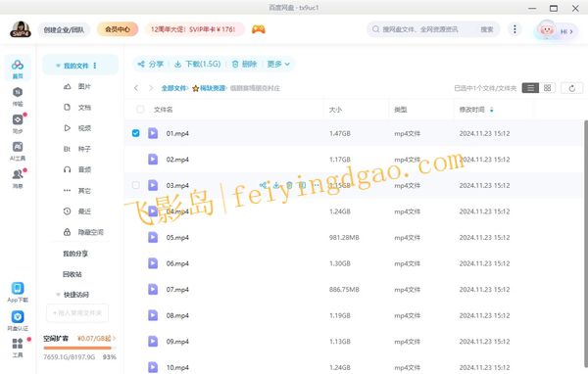Collapse the My Files tree arrow

58,66
